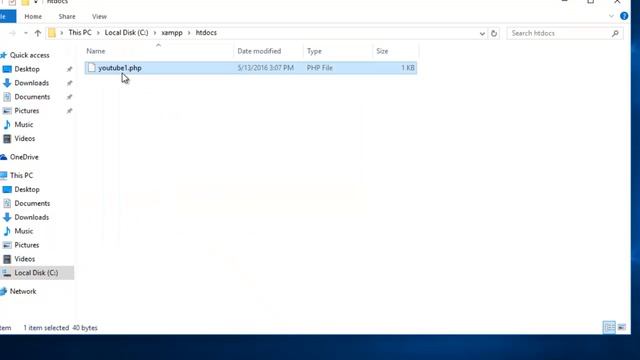
Task: Open the recent locations dropdown arrow
Action: pyautogui.click(x=26, y=33)
